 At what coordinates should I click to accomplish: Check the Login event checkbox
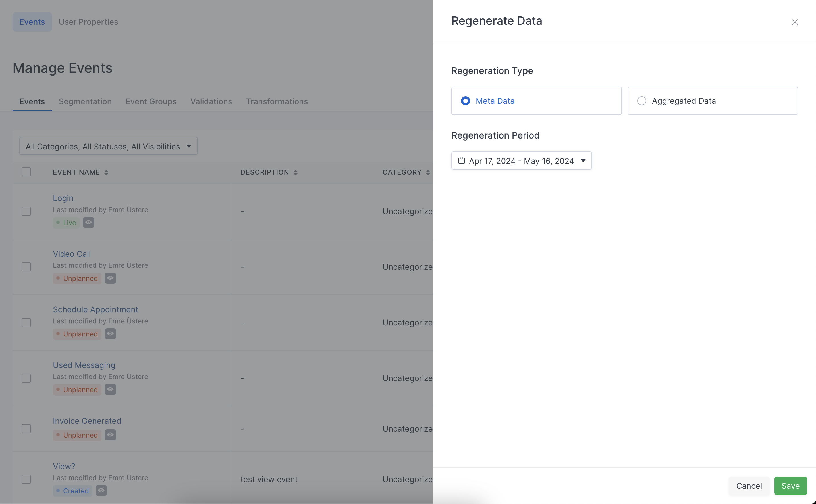(x=26, y=211)
